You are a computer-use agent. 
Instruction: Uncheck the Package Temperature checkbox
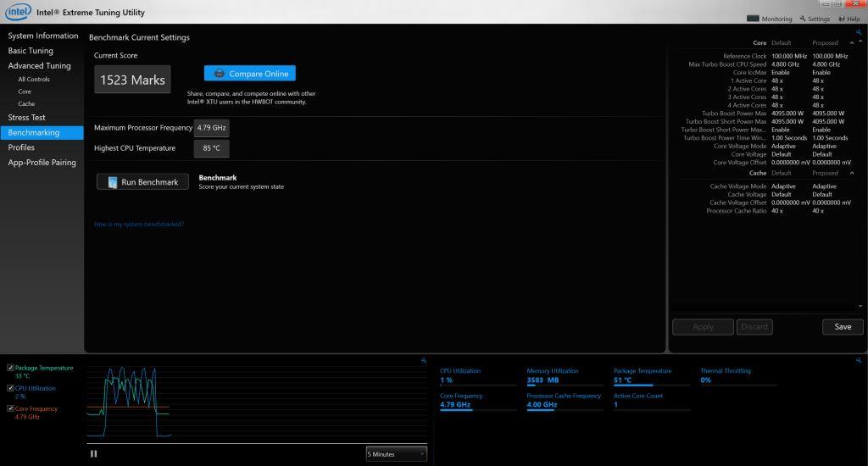10,368
